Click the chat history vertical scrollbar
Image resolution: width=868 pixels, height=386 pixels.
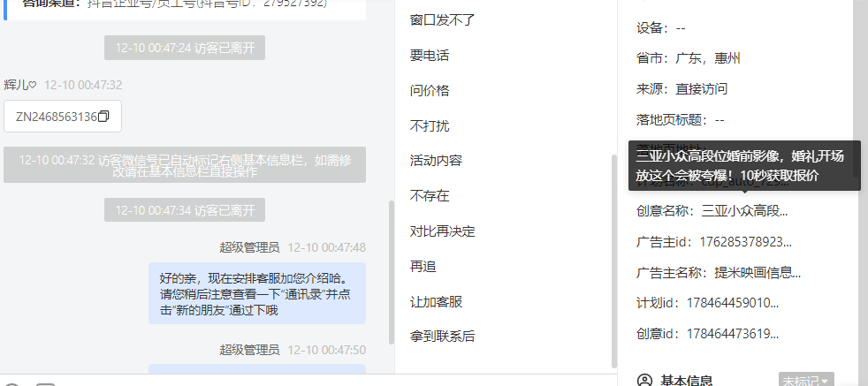tap(392, 272)
